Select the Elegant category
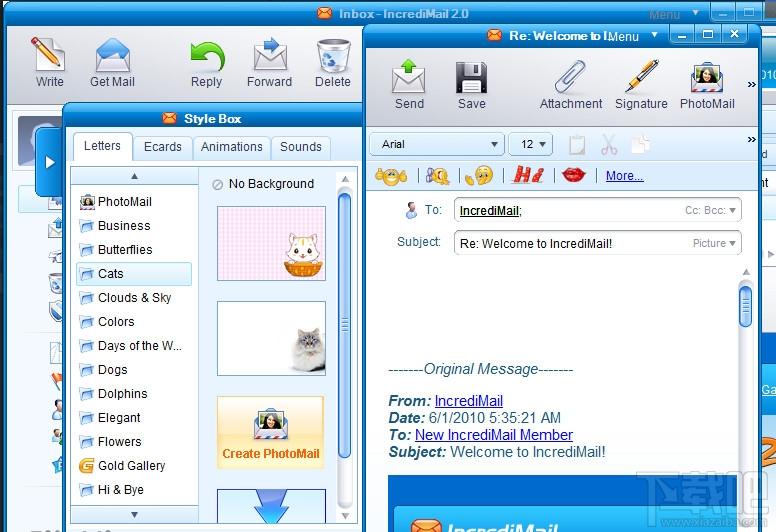776x532 pixels. (x=134, y=418)
